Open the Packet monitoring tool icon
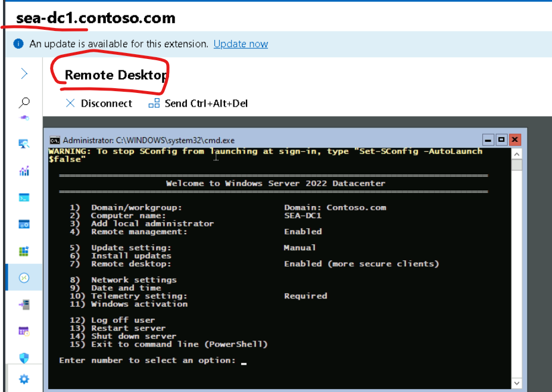Screen dimensions: 552x392 [x=24, y=144]
